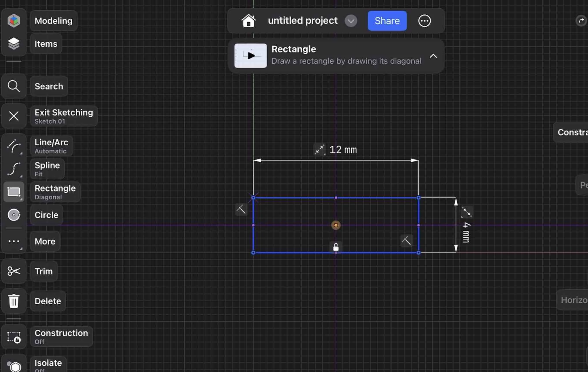Unlock the rectangle's lock constraint icon
588x372 pixels.
point(336,247)
